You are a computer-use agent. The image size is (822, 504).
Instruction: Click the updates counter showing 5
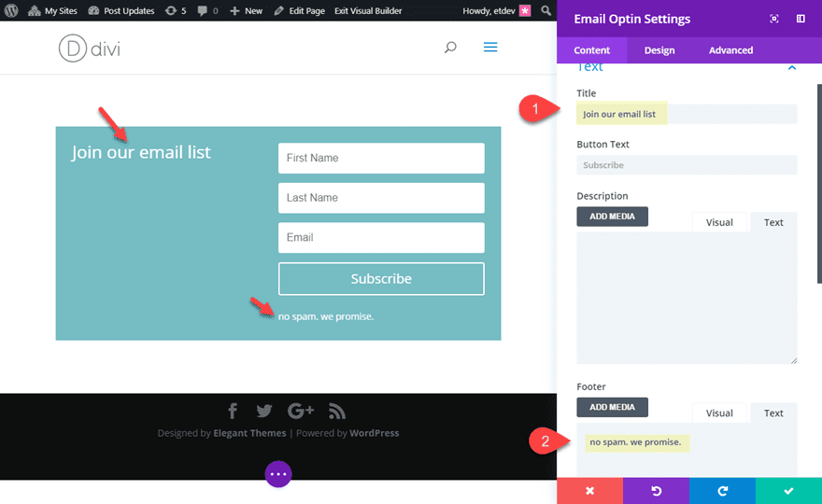coord(176,10)
